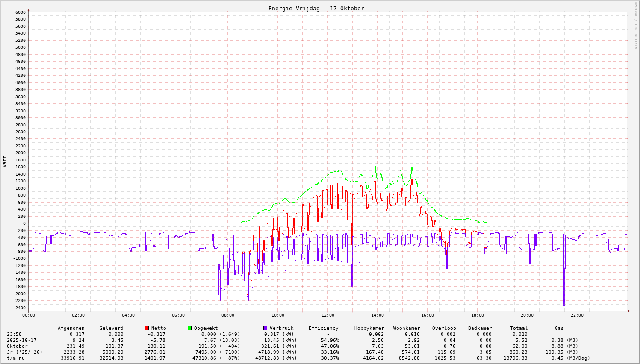This screenshot has height=364, width=640.
Task: Click the Totaal column header
Action: (519, 328)
